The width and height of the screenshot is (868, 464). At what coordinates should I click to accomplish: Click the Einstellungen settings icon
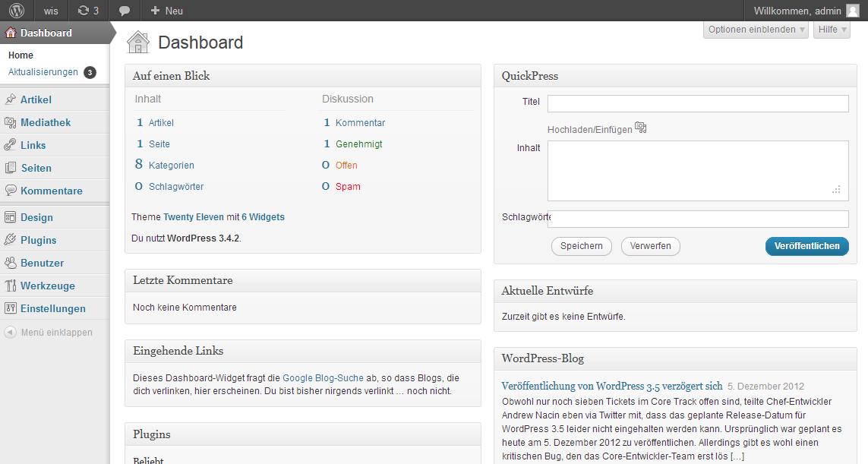(10, 308)
